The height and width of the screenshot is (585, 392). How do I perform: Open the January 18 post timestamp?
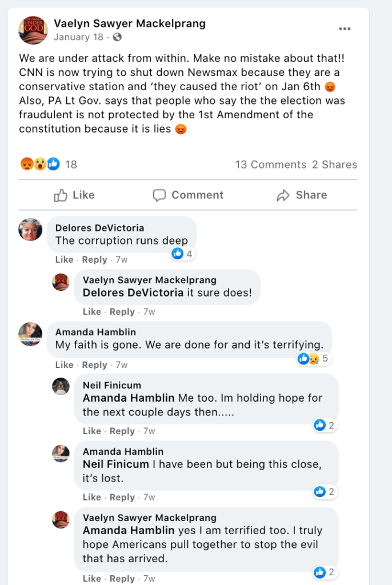[x=79, y=37]
